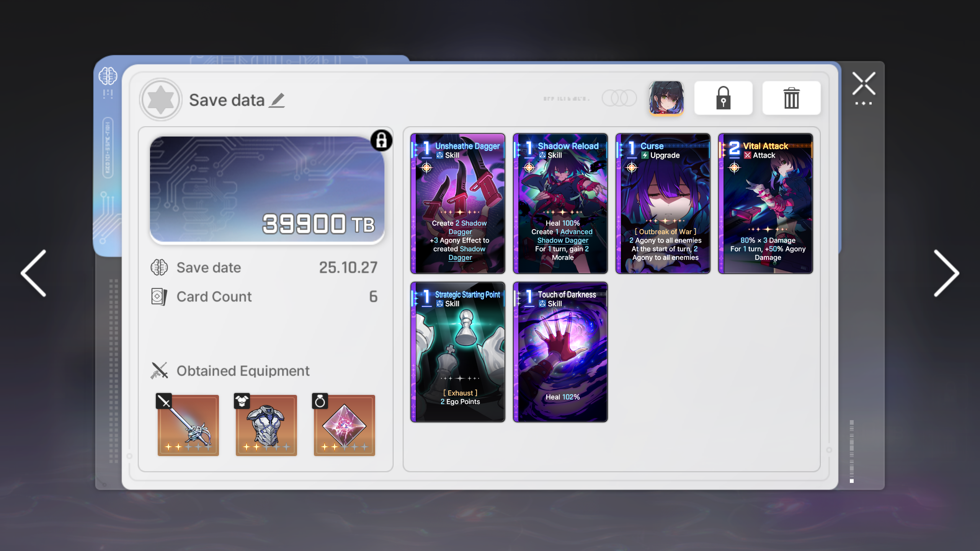Open the Shadow Reload skill card
980x551 pixels.
560,204
